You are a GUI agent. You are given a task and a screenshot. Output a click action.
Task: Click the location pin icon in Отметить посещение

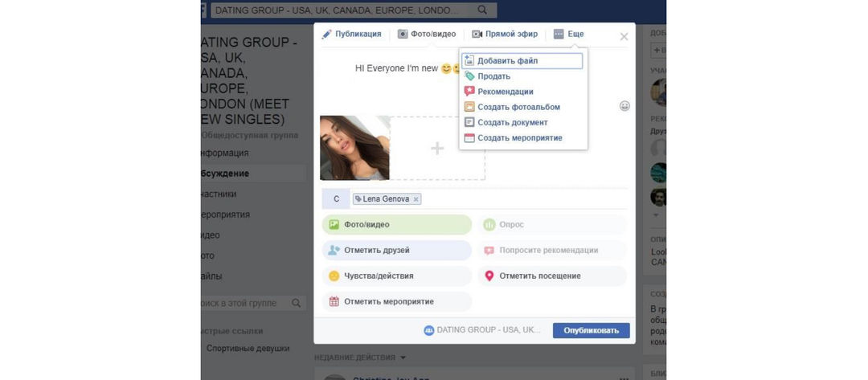pyautogui.click(x=489, y=276)
